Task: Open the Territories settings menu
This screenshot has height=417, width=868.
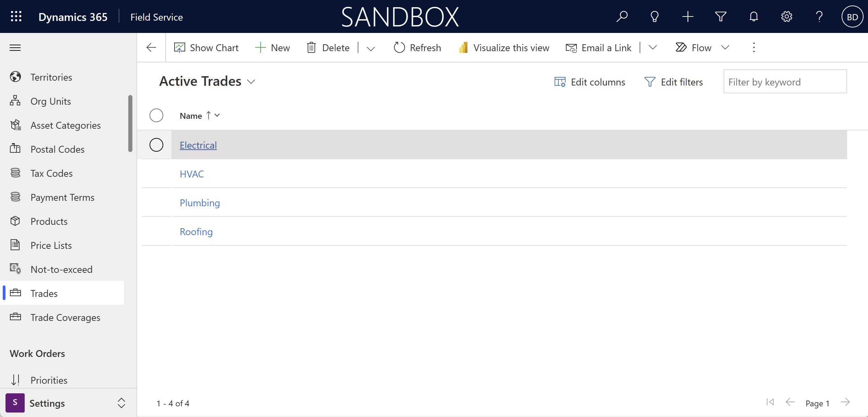Action: (51, 77)
